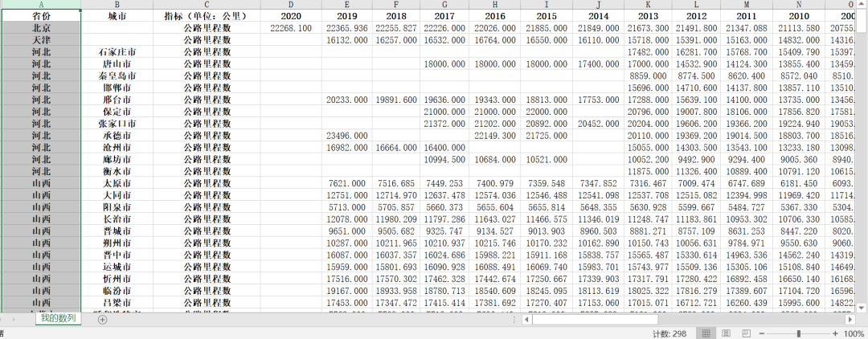The width and height of the screenshot is (868, 339).
Task: Click the value 22268.100 for 北京 2020
Action: coord(291,28)
